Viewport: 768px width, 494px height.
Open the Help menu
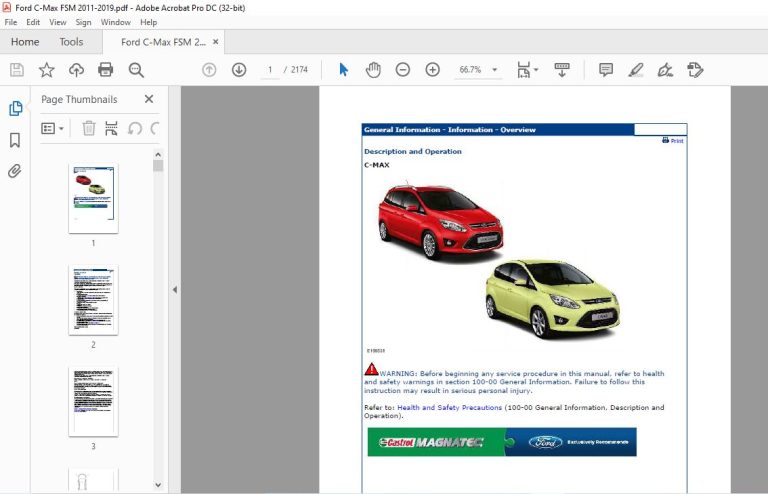148,22
